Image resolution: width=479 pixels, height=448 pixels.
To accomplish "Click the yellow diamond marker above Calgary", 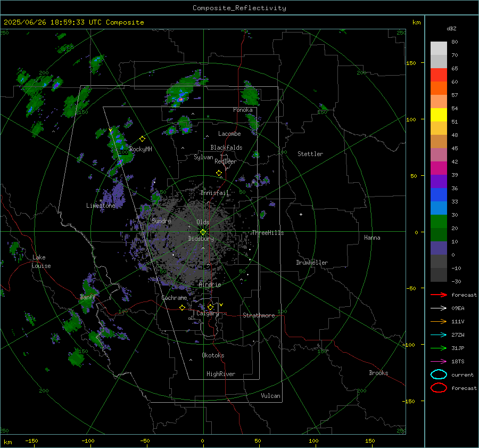I will (x=210, y=307).
